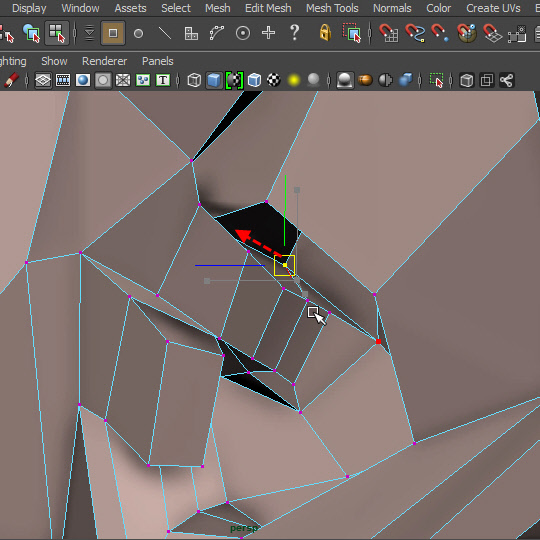Click the grease pencil icon
Viewport: 540px width, 540px height.
click(x=11, y=80)
